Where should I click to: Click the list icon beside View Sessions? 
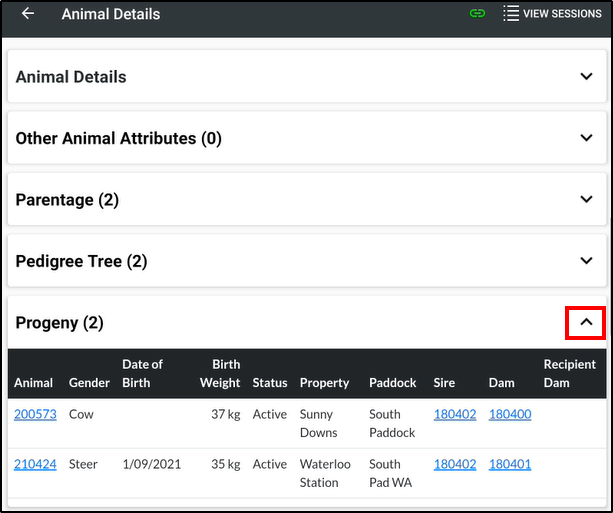click(511, 14)
